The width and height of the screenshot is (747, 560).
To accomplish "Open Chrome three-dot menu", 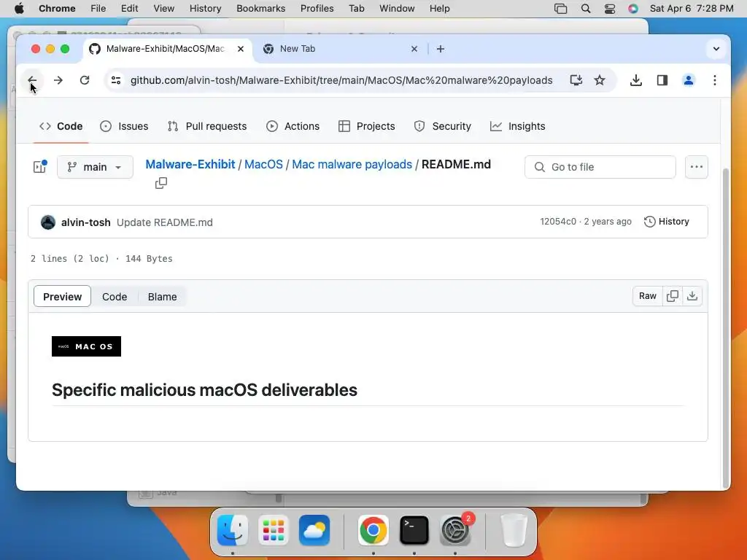I will (715, 80).
